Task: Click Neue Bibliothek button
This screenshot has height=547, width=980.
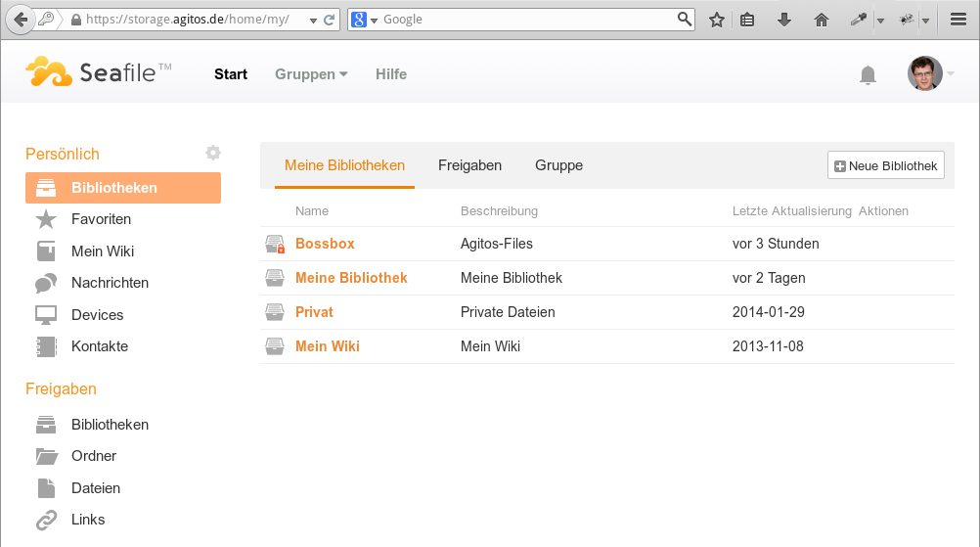Action: click(x=886, y=165)
